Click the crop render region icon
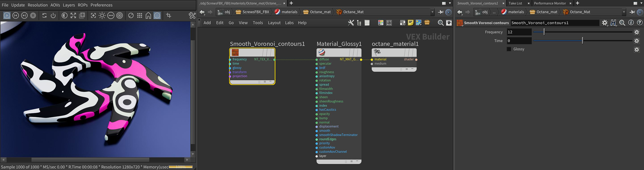The height and width of the screenshot is (170, 644). pyautogui.click(x=169, y=15)
